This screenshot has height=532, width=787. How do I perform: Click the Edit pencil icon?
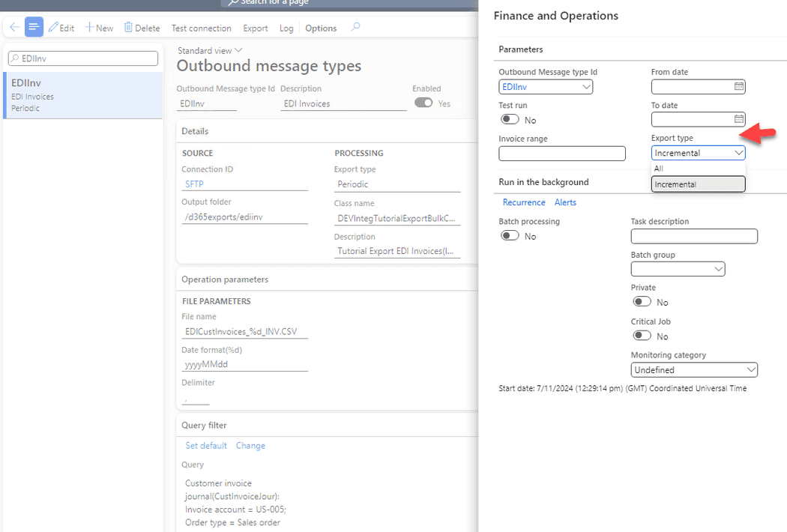[x=61, y=28]
